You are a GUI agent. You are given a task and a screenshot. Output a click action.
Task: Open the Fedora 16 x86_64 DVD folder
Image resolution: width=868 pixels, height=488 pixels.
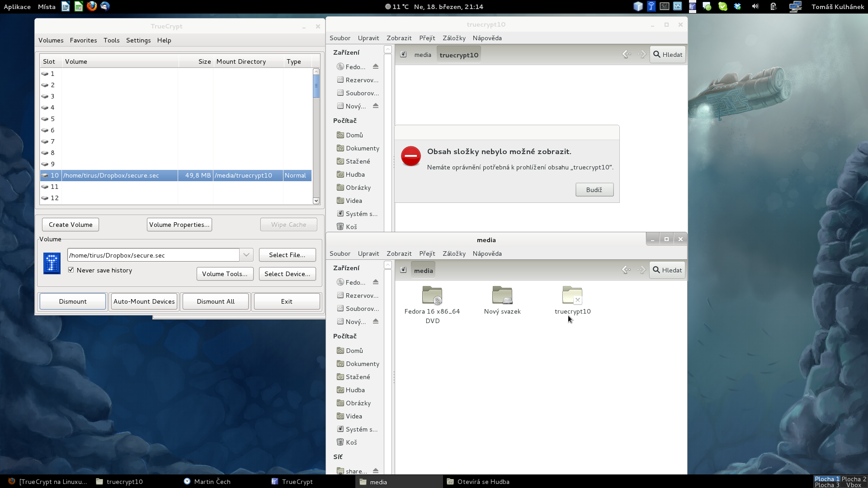click(432, 296)
